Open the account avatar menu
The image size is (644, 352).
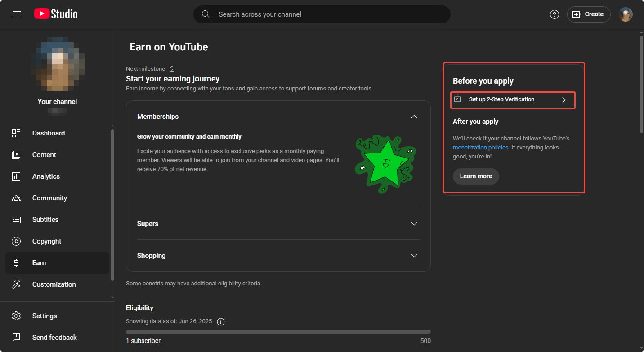626,14
